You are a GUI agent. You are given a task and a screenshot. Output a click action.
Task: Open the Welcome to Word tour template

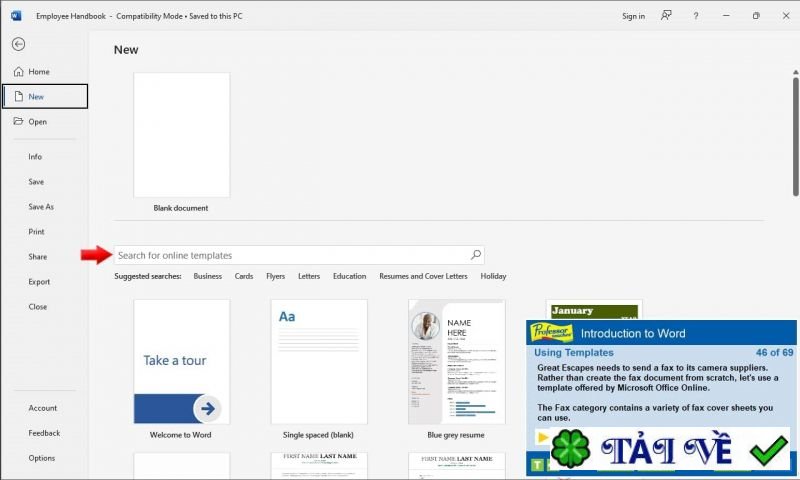[x=182, y=362]
